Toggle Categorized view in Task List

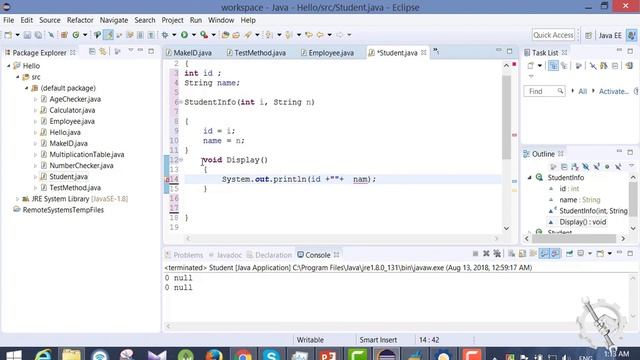coord(553,66)
